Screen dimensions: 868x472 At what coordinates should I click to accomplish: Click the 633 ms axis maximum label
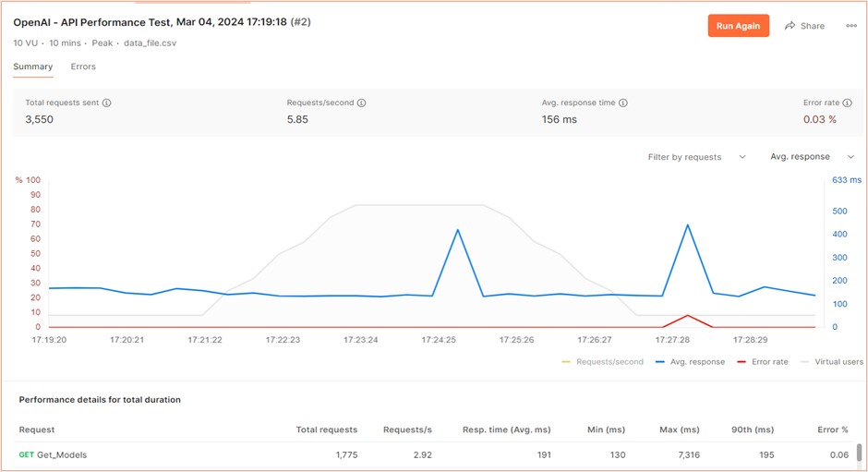pyautogui.click(x=847, y=180)
